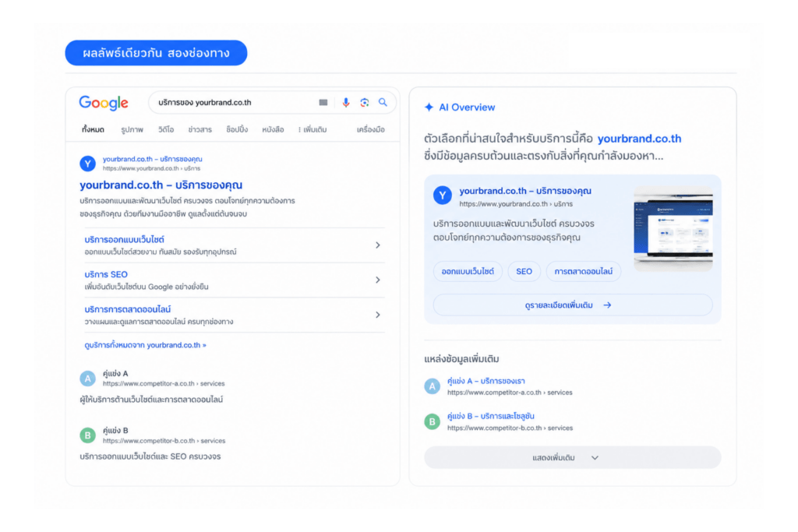Click the ผลลัพธ์เดียวกัน สองช่องทาง banner
The width and height of the screenshot is (798, 532).
point(156,53)
